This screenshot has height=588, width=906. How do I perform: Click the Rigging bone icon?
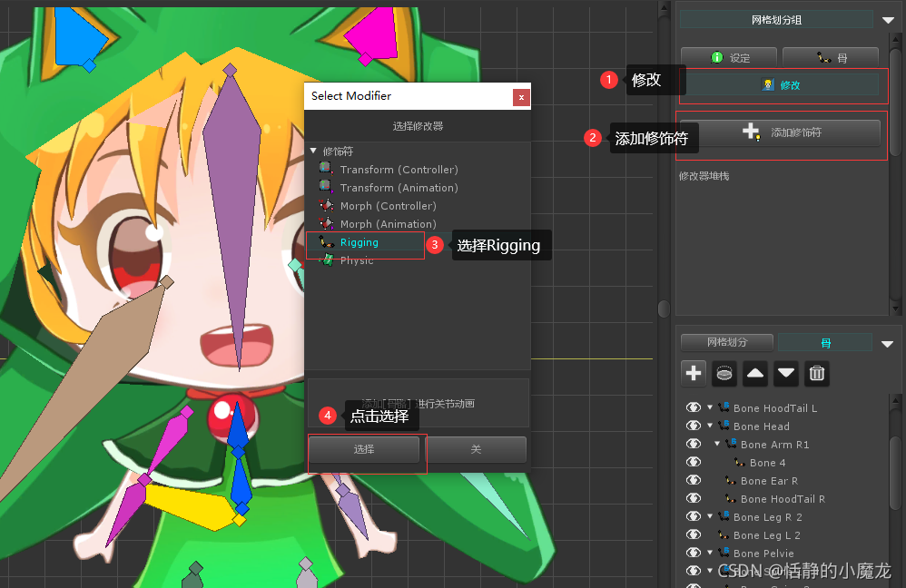tap(327, 242)
